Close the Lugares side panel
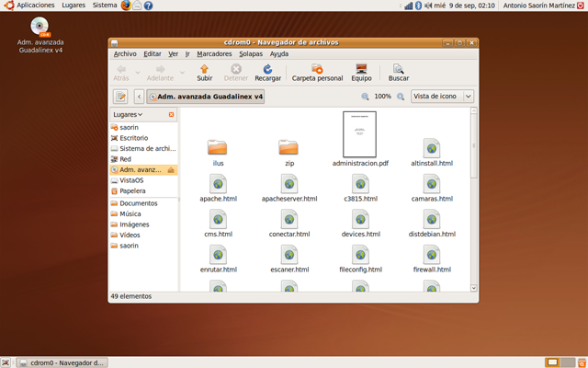 (171, 115)
